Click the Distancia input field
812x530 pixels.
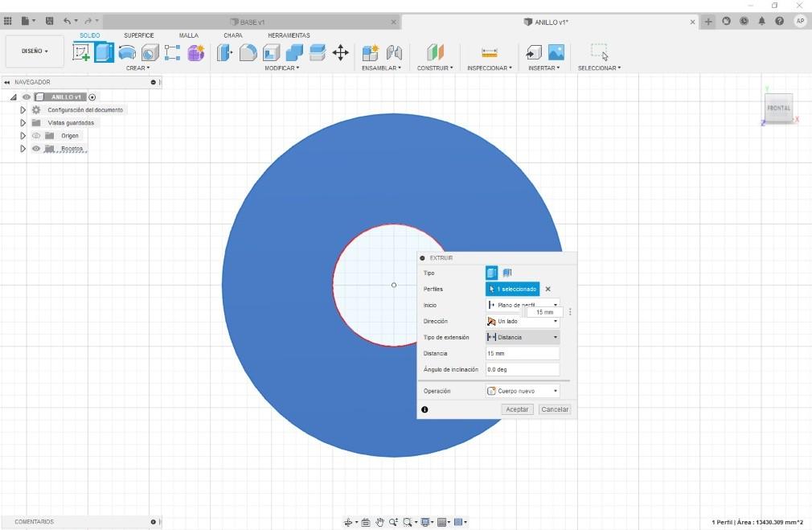(x=523, y=353)
